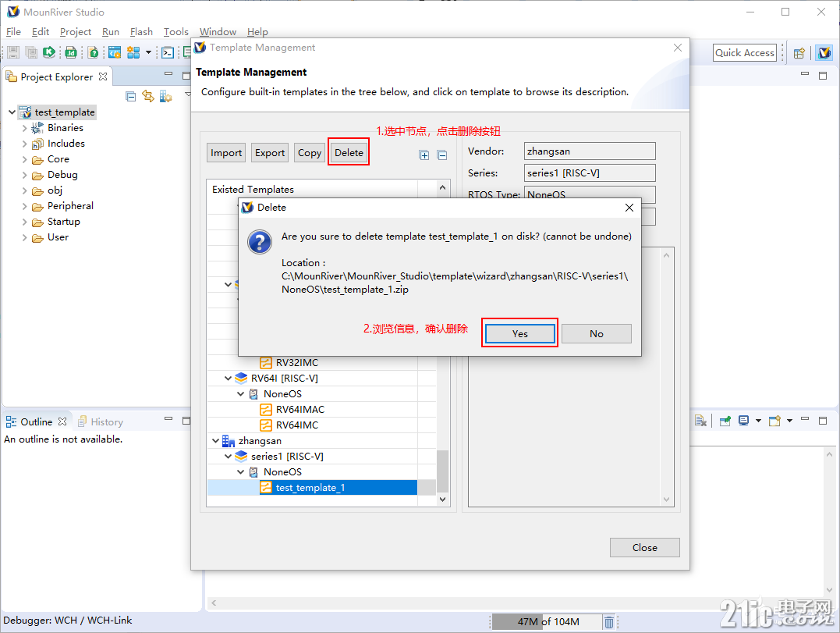Collapse all templates with minus icon

tap(442, 155)
